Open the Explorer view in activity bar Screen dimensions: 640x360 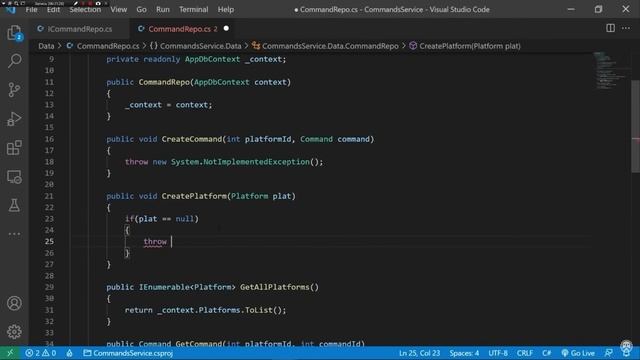pos(14,33)
